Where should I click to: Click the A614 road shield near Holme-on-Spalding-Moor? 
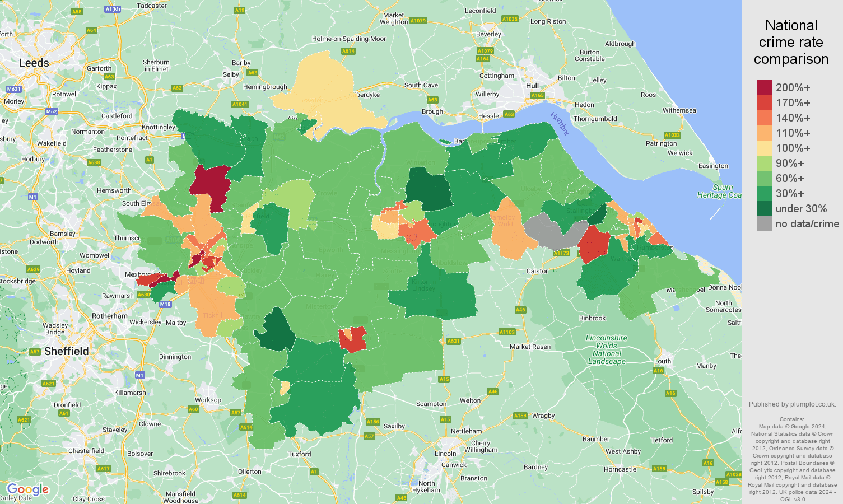coord(348,51)
